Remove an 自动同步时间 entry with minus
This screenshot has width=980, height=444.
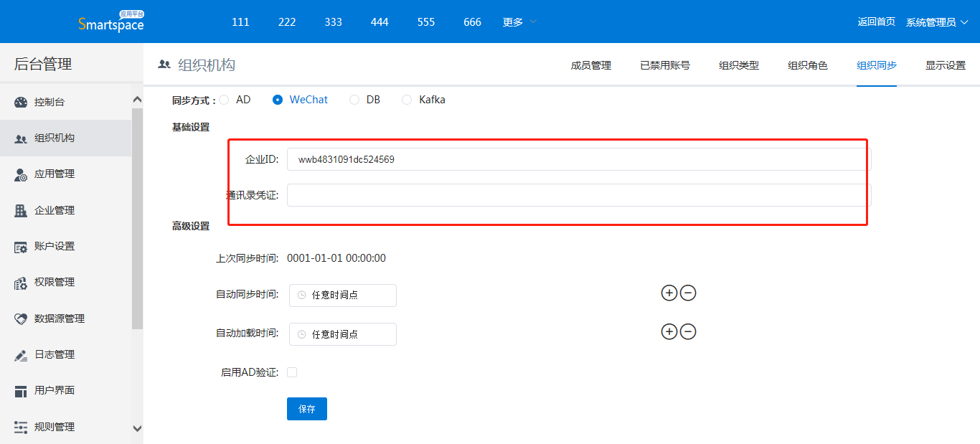tap(688, 293)
